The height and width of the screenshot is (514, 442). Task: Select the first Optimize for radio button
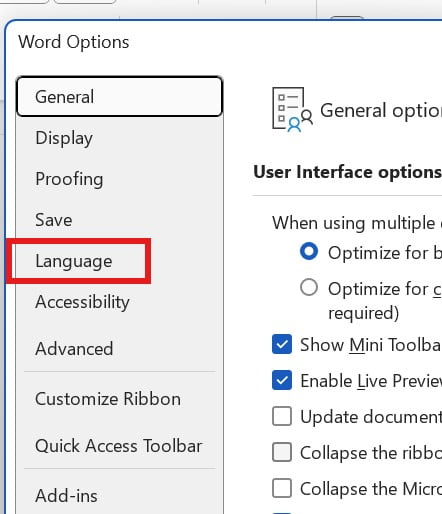309,252
